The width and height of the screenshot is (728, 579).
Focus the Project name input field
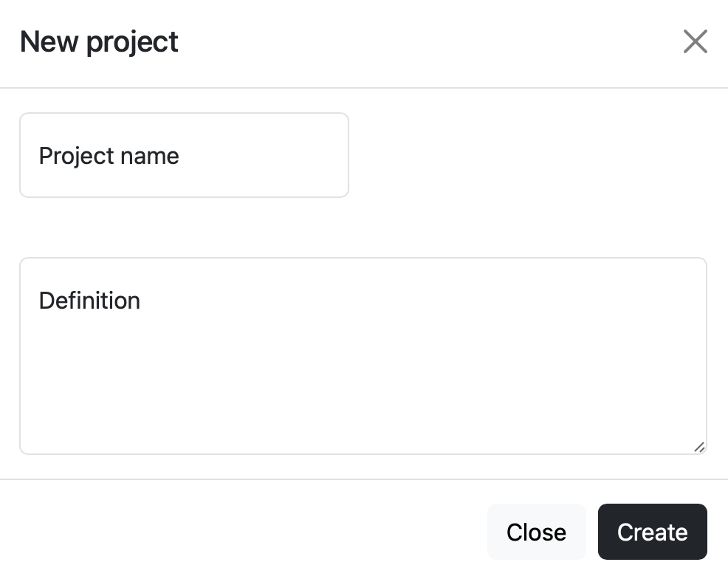[184, 155]
